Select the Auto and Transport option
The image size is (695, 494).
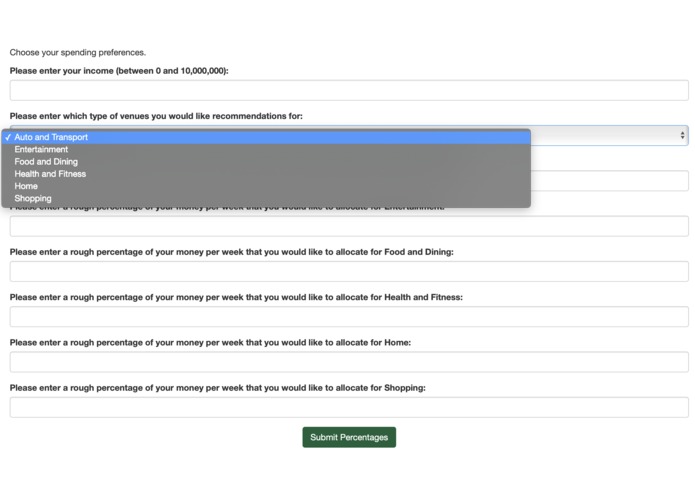[x=266, y=137]
